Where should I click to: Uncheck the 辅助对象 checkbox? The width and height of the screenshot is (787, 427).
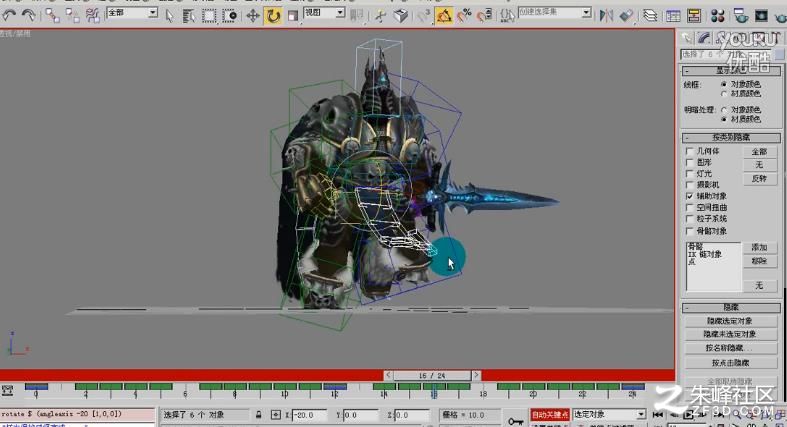click(689, 196)
